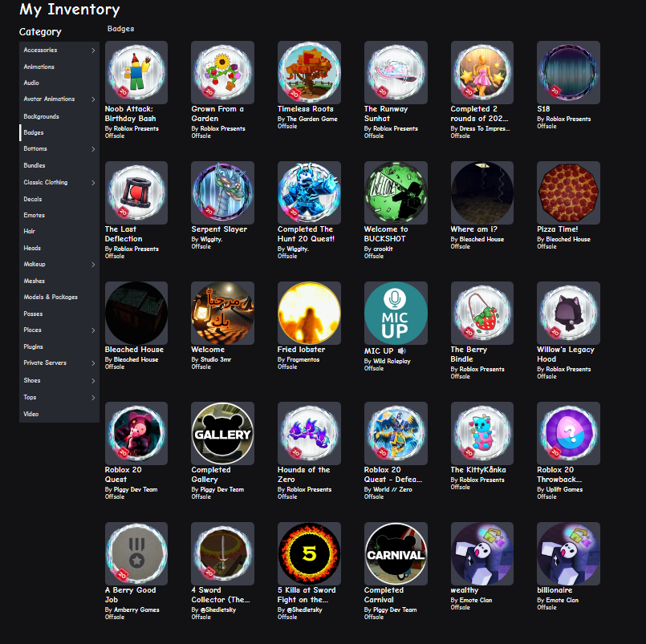Open the crookit creator link
The image size is (646, 644).
coord(383,249)
